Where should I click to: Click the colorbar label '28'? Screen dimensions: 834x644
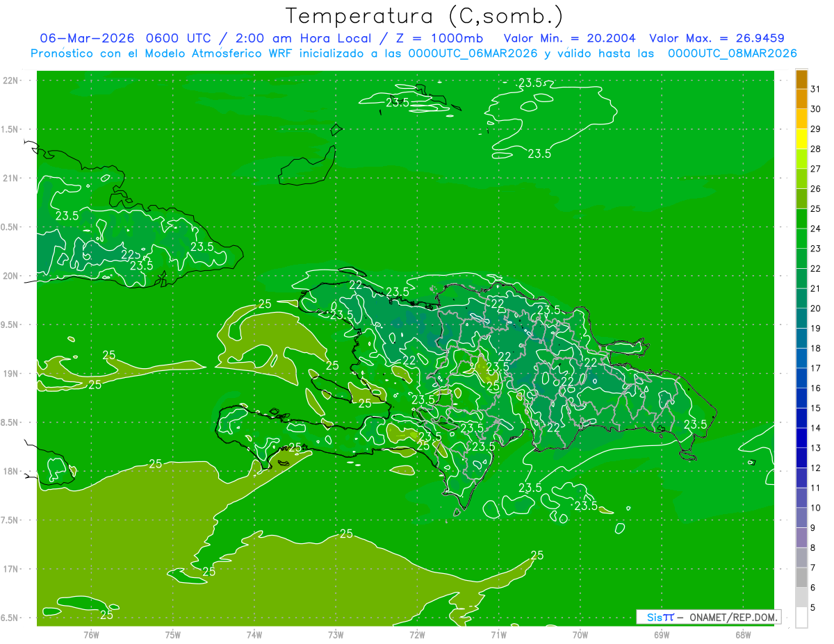[x=815, y=149]
